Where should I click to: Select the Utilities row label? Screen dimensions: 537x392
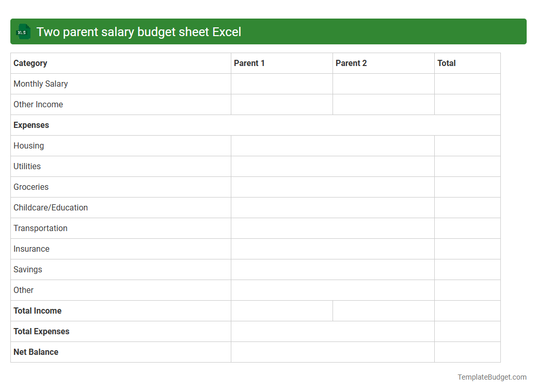point(27,166)
